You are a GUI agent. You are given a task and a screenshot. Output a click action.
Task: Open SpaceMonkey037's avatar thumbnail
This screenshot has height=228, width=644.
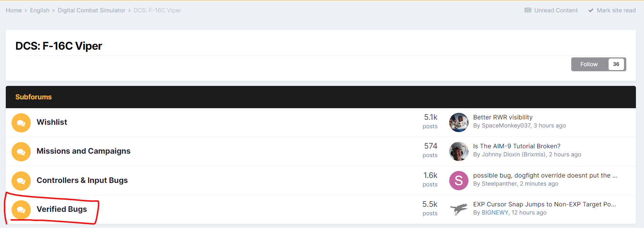tap(459, 122)
